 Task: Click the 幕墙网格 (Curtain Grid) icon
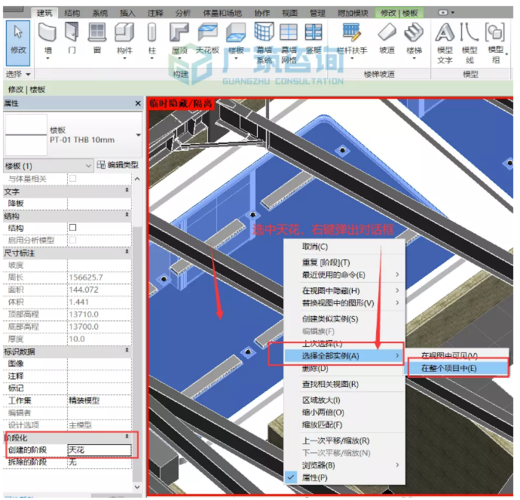289,32
